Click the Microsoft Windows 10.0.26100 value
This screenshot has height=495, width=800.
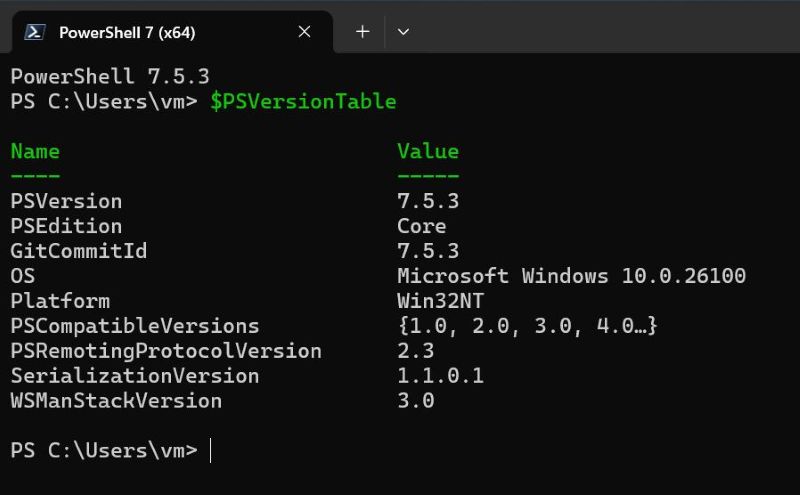click(x=571, y=276)
